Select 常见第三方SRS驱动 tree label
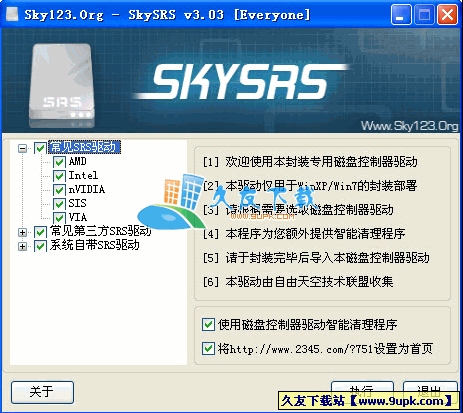This screenshot has height=413, width=463. tap(100, 231)
